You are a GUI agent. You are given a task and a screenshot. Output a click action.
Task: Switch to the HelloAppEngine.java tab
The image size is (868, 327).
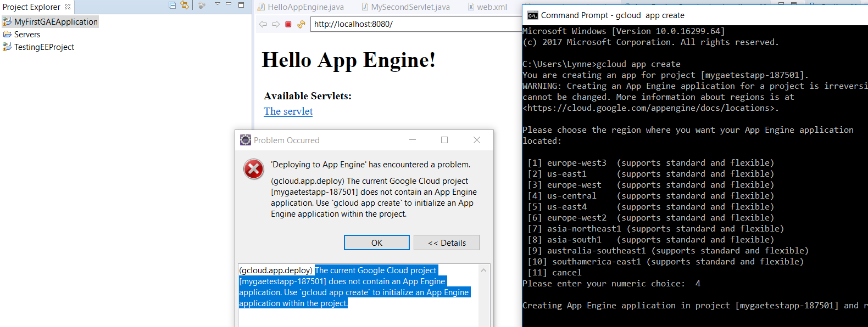[x=305, y=7]
